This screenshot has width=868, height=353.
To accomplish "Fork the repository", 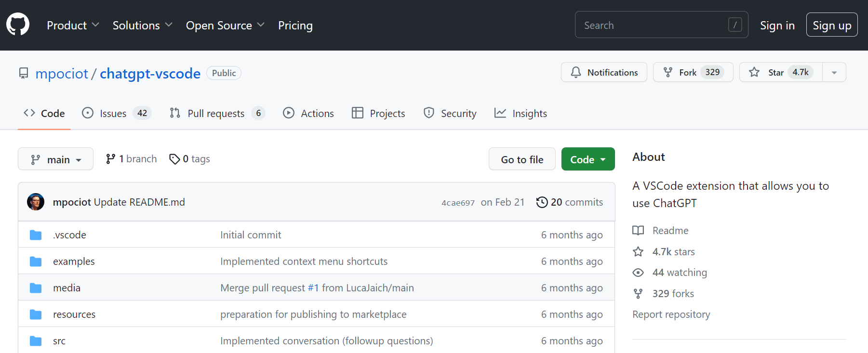I will (693, 72).
